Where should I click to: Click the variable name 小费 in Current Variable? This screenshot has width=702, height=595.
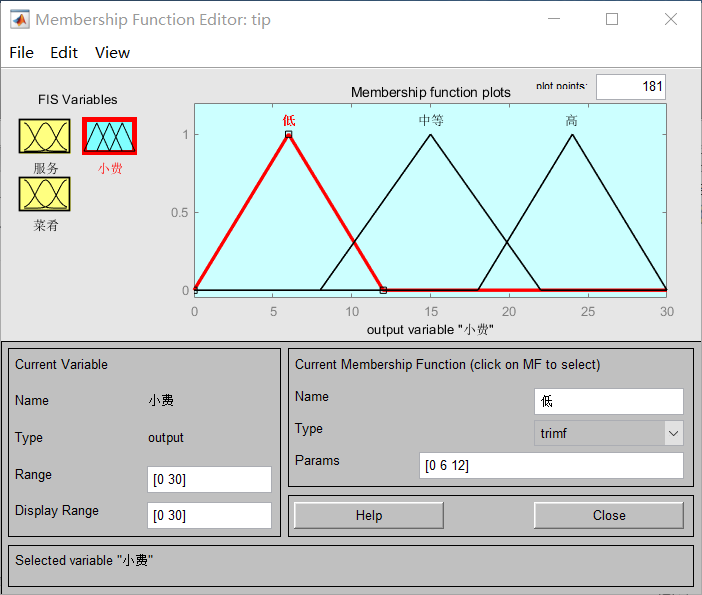[161, 400]
